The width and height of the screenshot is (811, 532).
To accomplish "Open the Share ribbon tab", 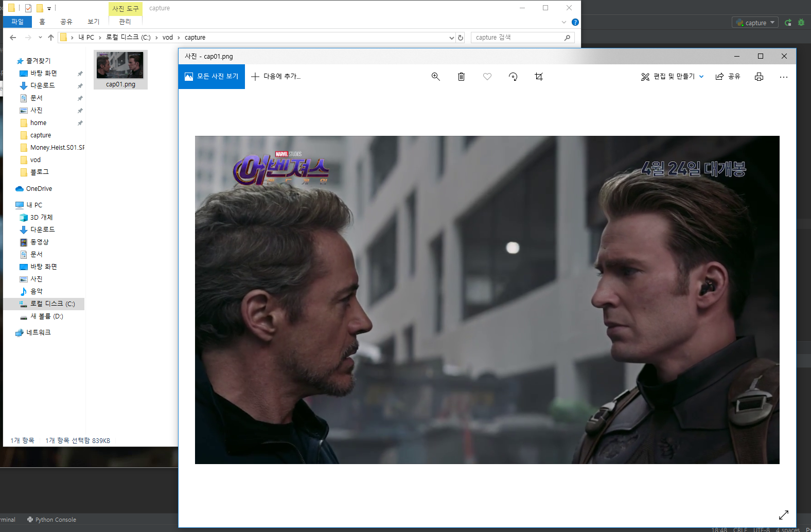I will [66, 22].
